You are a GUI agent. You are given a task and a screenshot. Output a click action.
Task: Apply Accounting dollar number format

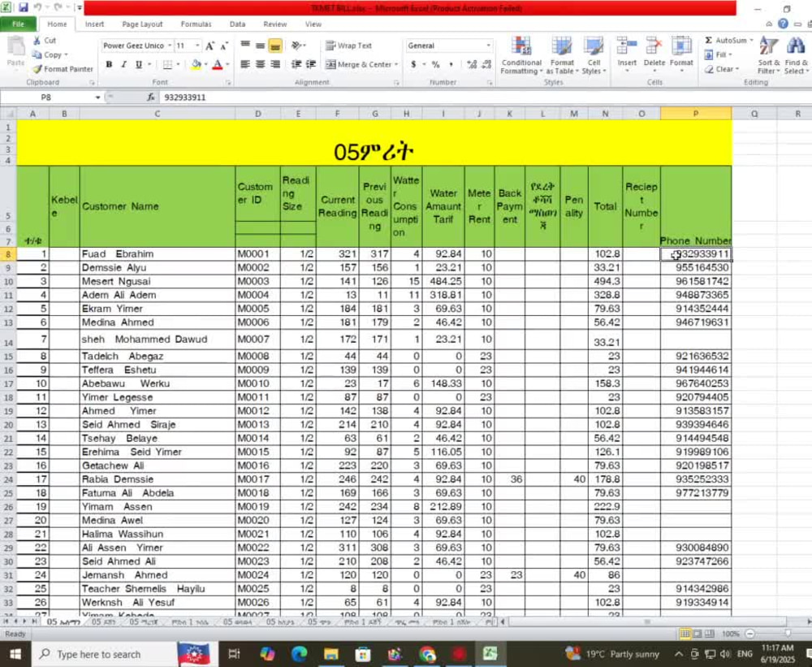pyautogui.click(x=413, y=64)
